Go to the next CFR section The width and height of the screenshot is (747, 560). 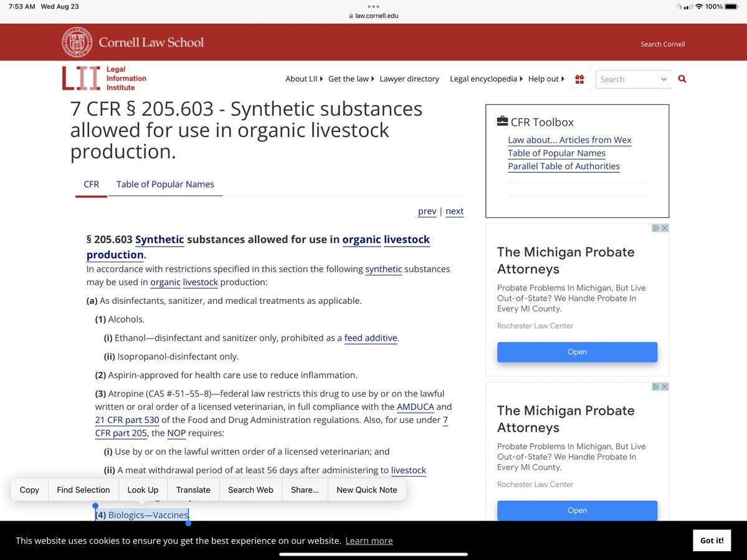click(454, 211)
